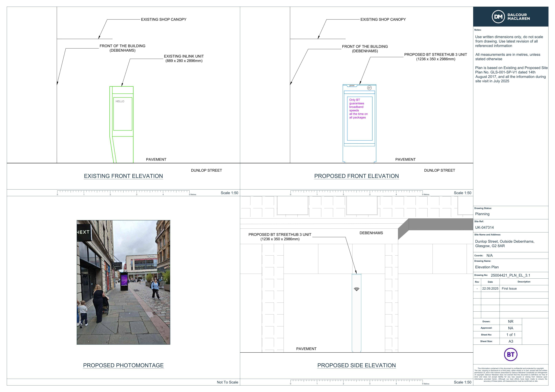The height and width of the screenshot is (392, 555).
Task: Click the 'PROPOSED SIDE ELEVATION' title
Action: point(356,365)
